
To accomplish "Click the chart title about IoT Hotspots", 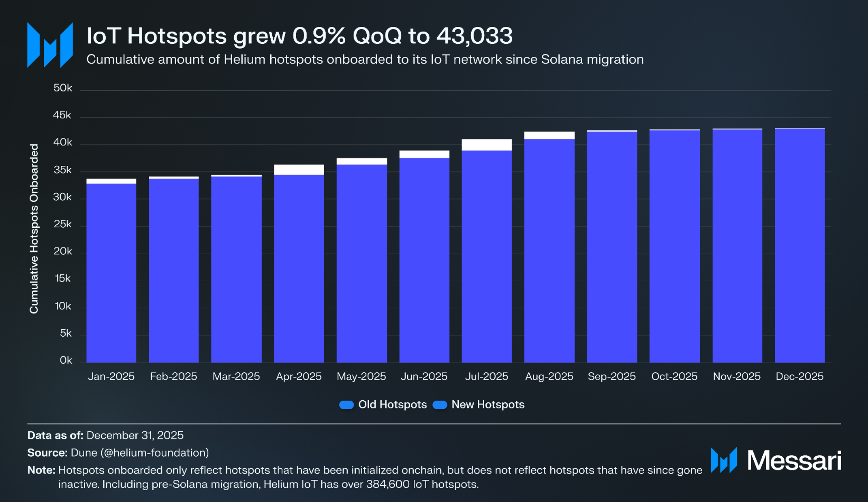I will 299,36.
